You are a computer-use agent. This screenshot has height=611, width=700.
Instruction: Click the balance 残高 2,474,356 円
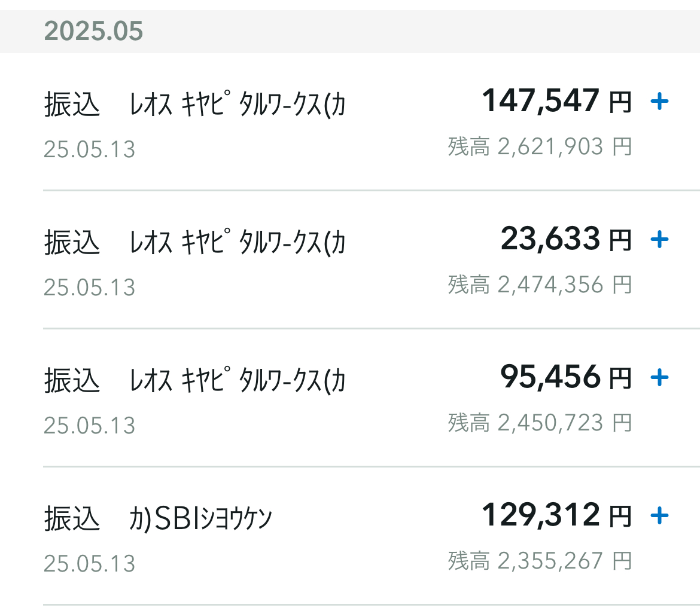[x=540, y=285]
